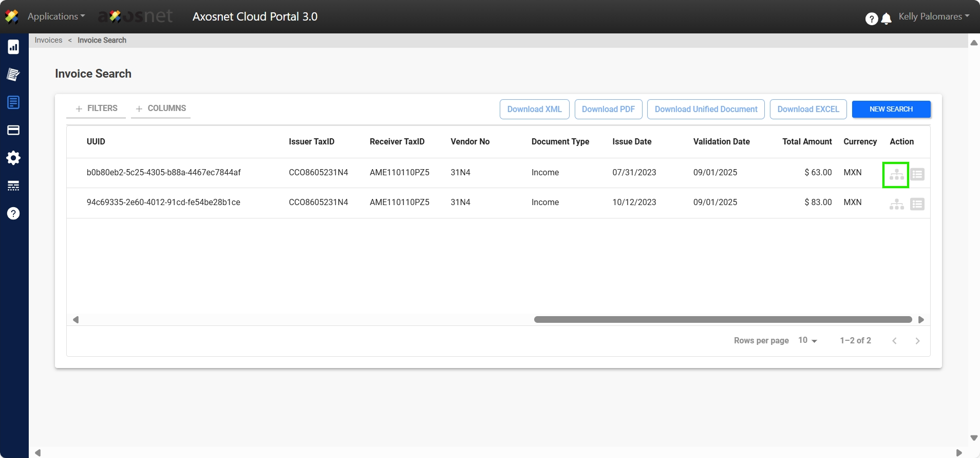The image size is (980, 458).
Task: Open the Kelly Palomares user menu
Action: point(933,16)
